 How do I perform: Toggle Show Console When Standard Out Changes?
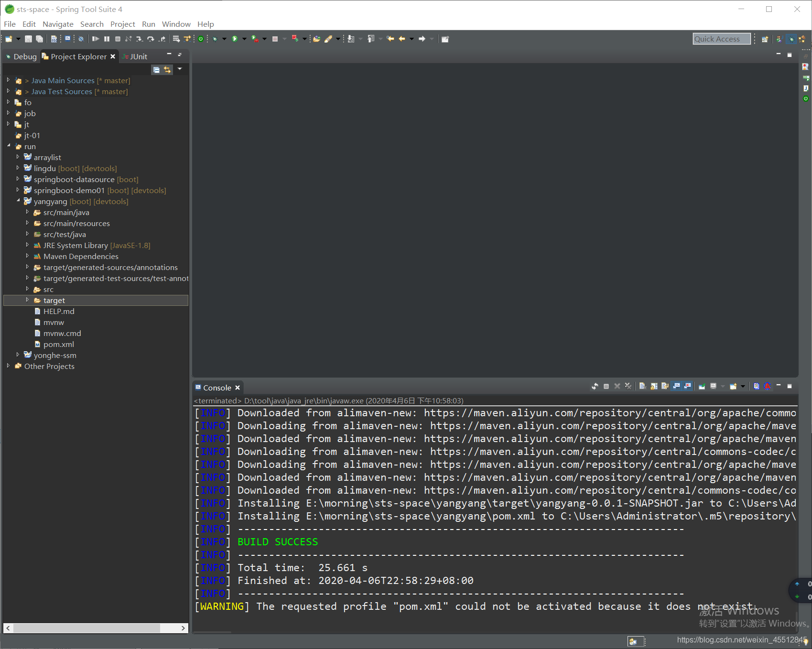[x=676, y=386]
